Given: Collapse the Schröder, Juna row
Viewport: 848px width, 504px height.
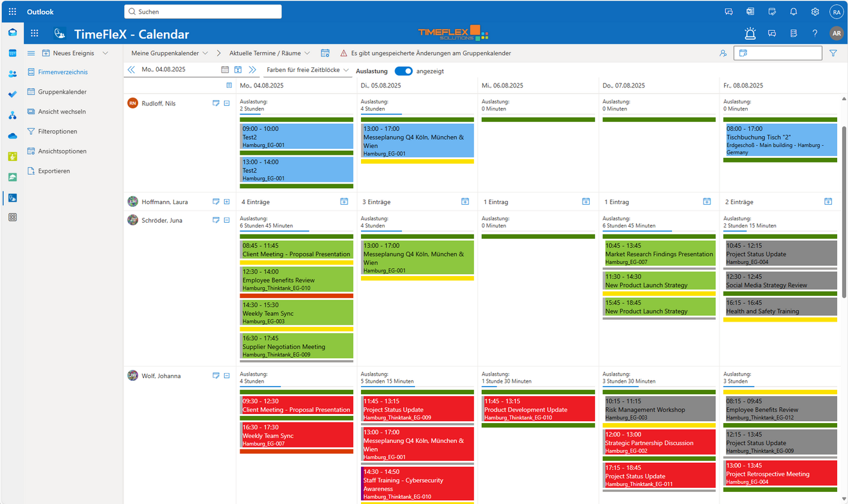Looking at the screenshot, I should point(227,220).
